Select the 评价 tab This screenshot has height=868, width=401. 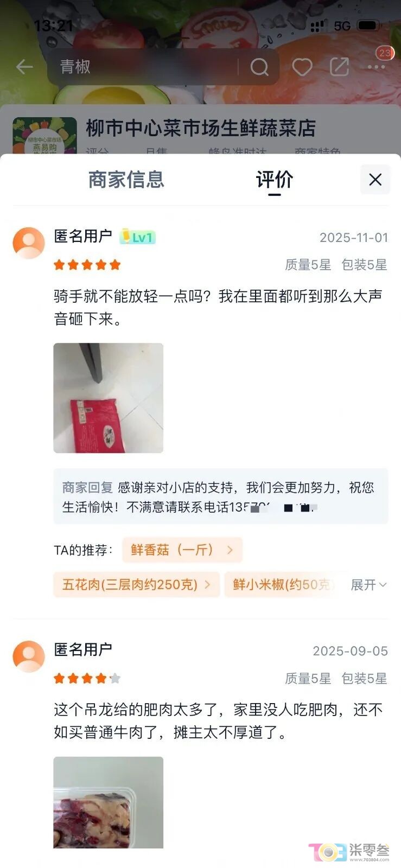click(275, 180)
